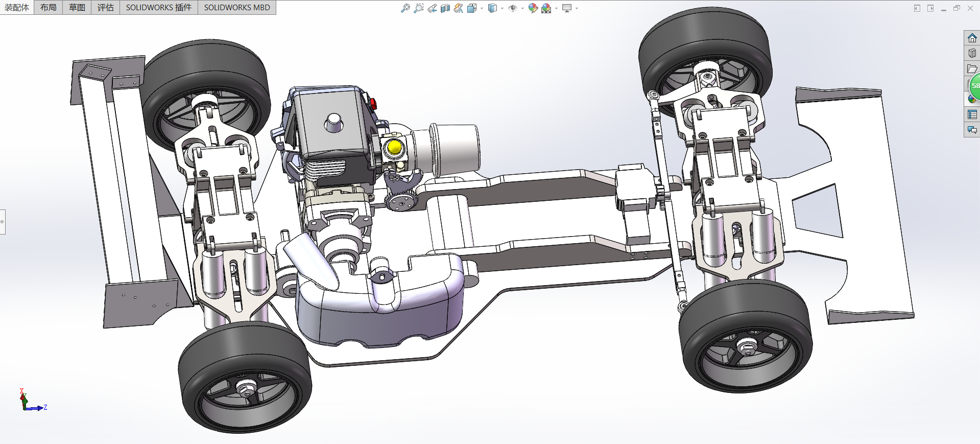This screenshot has width=980, height=444.
Task: Click the Zoom to Fit icon
Action: coord(405,8)
